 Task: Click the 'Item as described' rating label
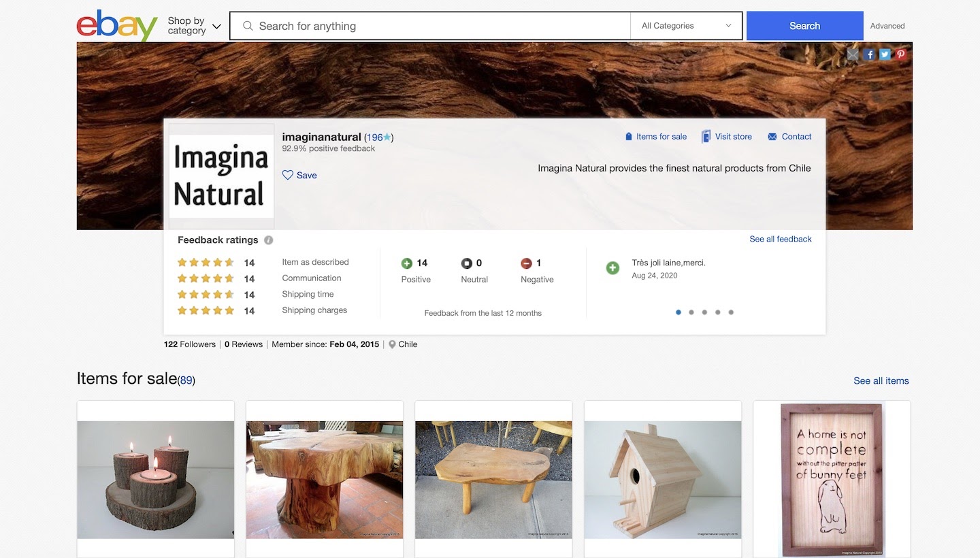[316, 262]
